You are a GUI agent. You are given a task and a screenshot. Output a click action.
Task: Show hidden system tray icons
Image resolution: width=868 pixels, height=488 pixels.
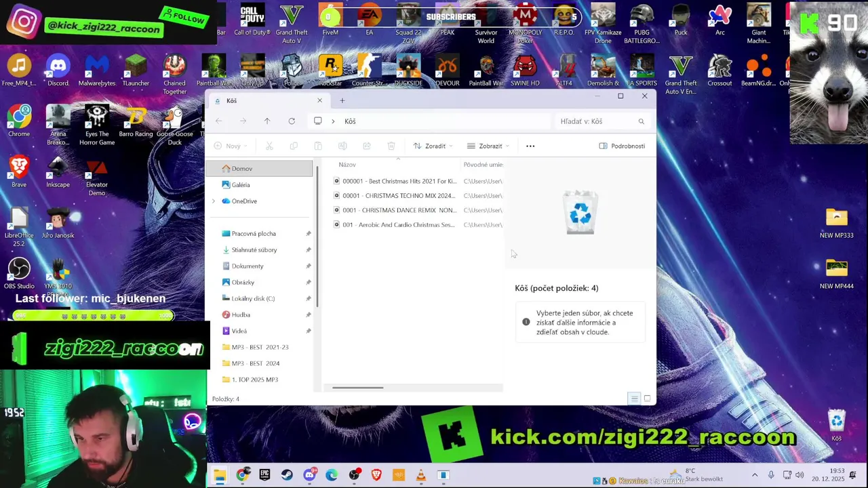(x=755, y=475)
